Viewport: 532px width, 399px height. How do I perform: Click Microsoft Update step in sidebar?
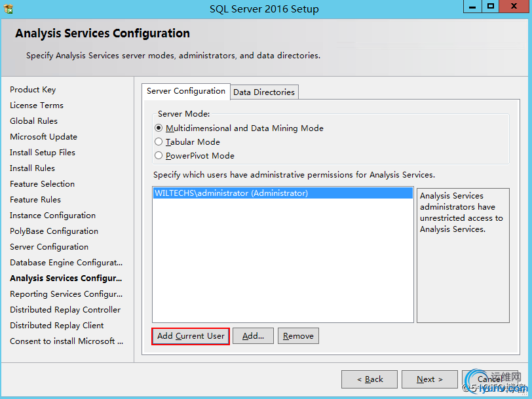[x=43, y=137]
